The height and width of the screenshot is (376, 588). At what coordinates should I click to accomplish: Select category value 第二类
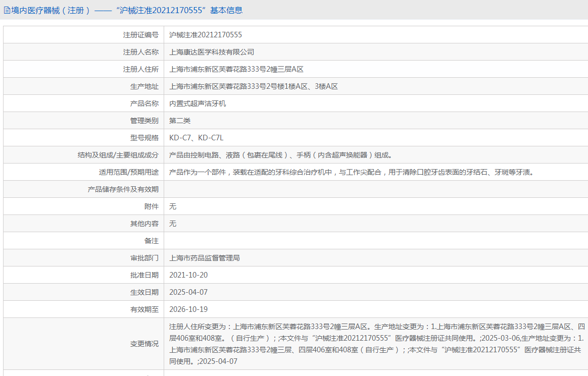pos(180,121)
